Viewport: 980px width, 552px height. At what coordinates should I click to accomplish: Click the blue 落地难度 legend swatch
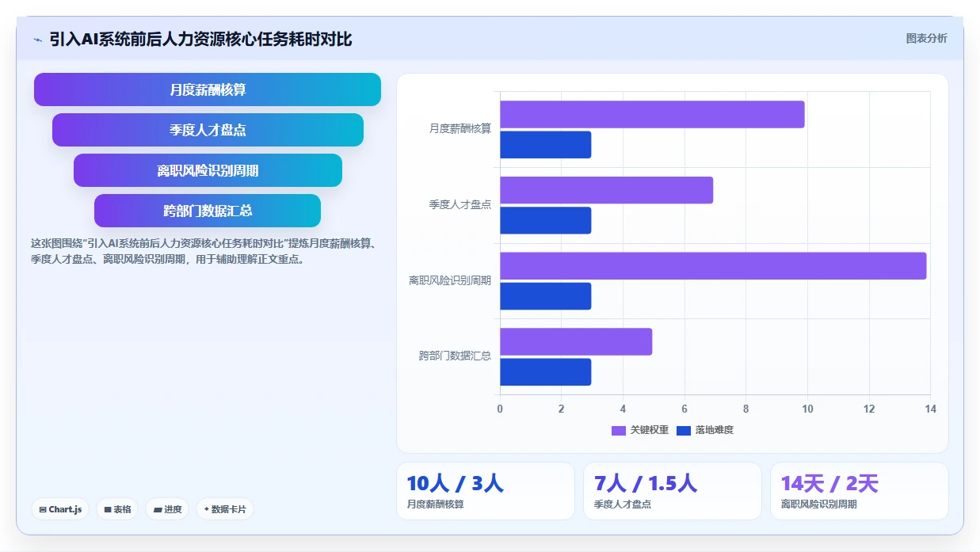pyautogui.click(x=684, y=430)
